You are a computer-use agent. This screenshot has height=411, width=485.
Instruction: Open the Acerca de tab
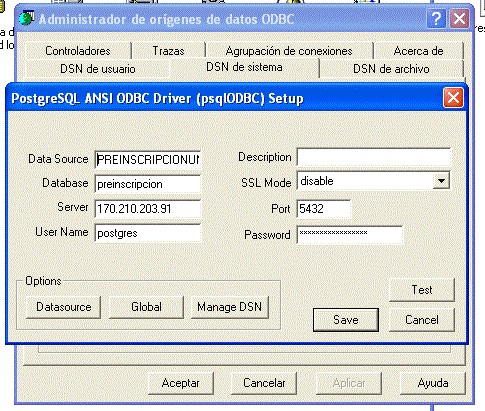coord(418,51)
